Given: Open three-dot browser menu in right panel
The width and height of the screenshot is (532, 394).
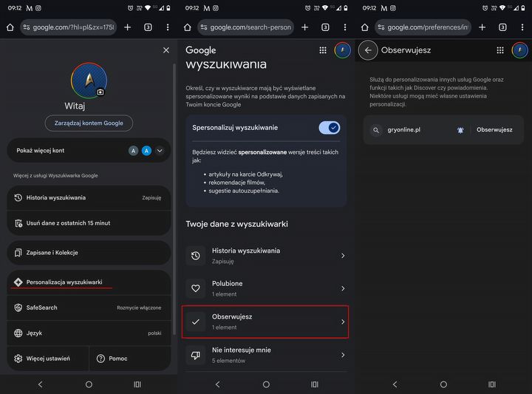Looking at the screenshot, I should pyautogui.click(x=522, y=27).
